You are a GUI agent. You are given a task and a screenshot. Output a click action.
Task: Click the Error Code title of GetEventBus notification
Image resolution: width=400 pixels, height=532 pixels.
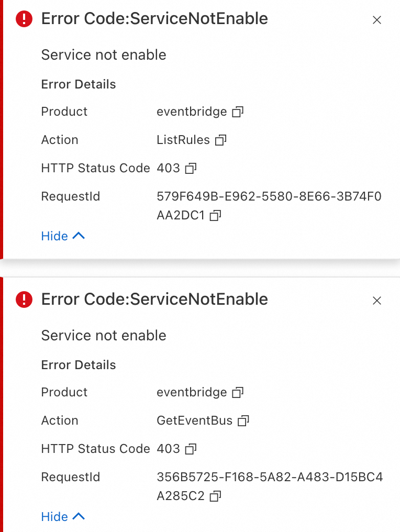pos(154,300)
